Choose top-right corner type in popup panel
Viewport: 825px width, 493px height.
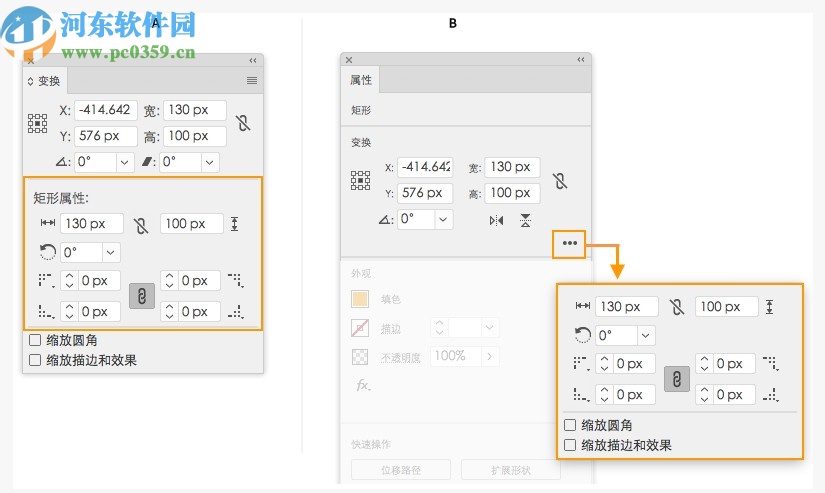coord(771,364)
